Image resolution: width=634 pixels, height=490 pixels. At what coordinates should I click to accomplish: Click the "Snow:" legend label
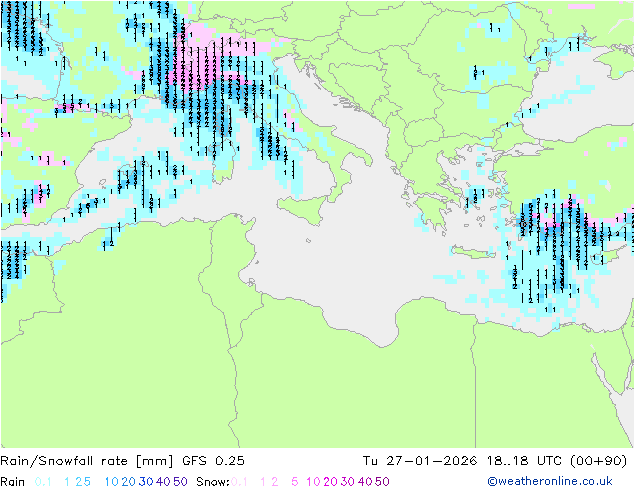pos(213,482)
